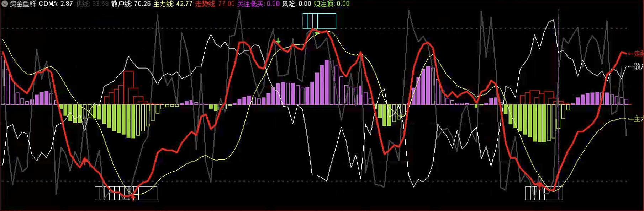
Task: Click the indicator dropdown arrow beside 资金鱼群
Action: pyautogui.click(x=5, y=4)
